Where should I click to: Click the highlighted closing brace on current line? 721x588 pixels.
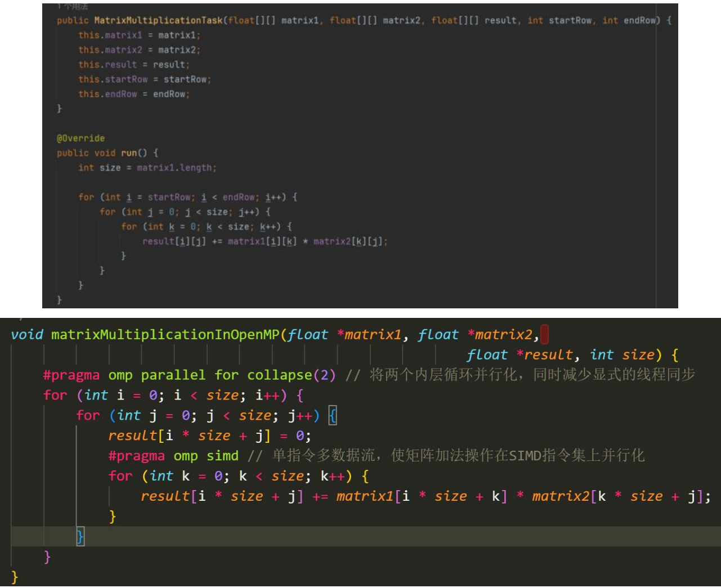[80, 537]
